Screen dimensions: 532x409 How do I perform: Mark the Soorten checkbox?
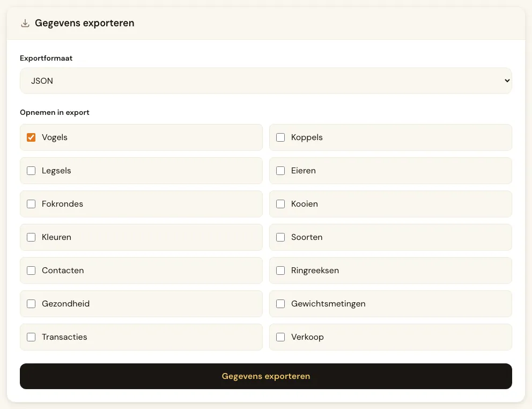pos(280,237)
